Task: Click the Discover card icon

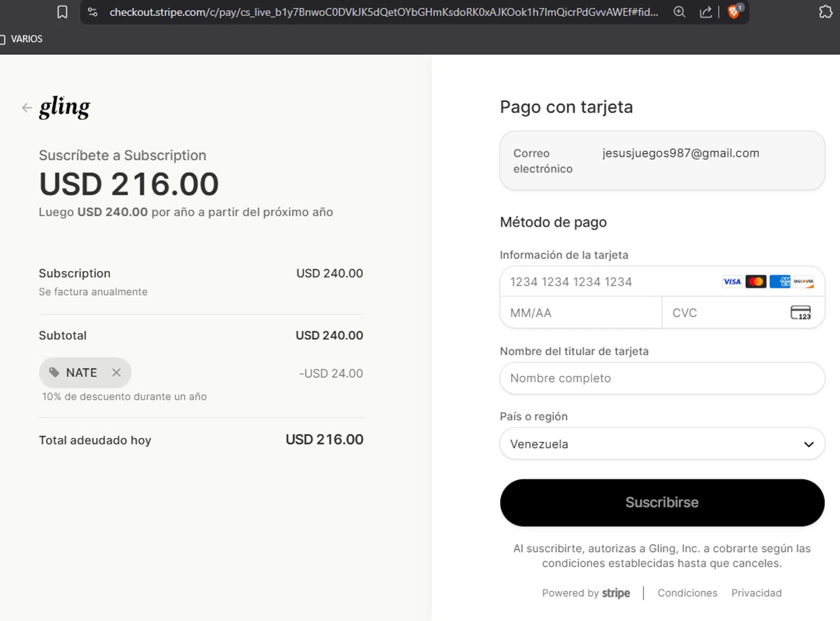Action: [x=804, y=282]
